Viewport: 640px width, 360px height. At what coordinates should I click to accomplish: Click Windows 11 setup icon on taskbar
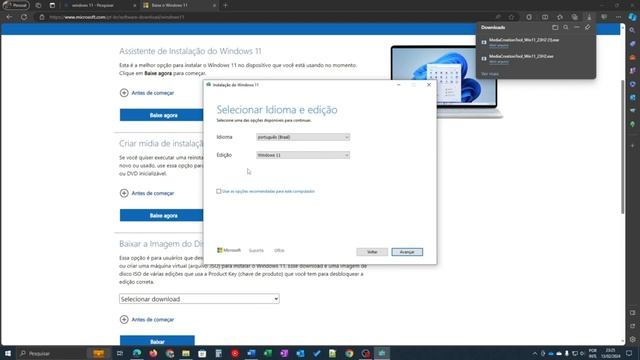pyautogui.click(x=382, y=353)
